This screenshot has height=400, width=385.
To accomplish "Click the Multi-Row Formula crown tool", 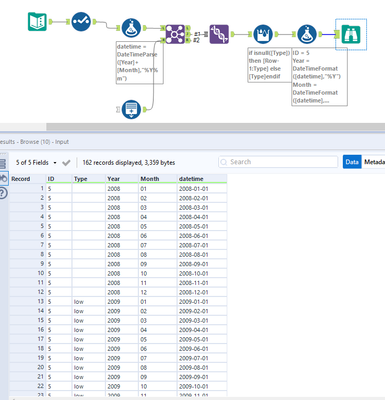I will [263, 34].
